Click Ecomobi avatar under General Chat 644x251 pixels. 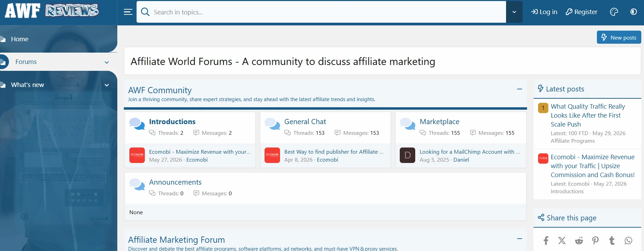[x=272, y=155]
